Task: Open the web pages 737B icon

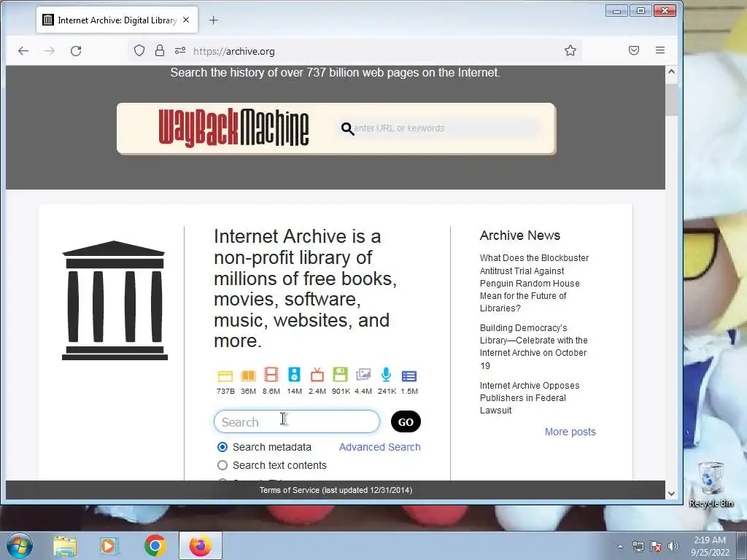Action: click(225, 376)
